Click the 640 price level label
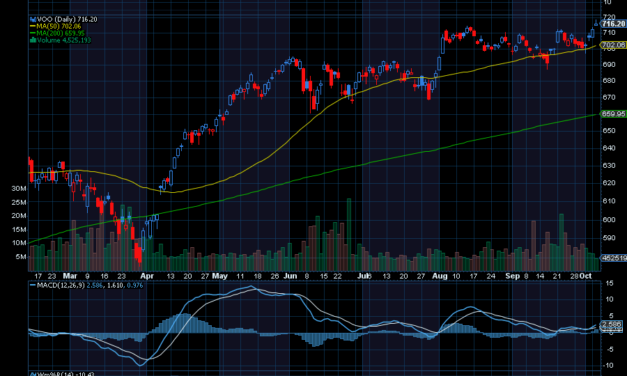Viewport: 627px width, 376px height. pyautogui.click(x=609, y=148)
